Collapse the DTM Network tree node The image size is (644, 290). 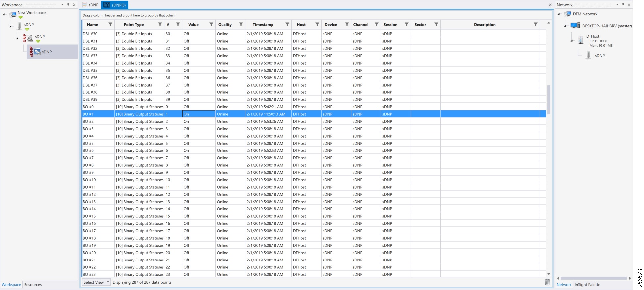click(x=559, y=14)
